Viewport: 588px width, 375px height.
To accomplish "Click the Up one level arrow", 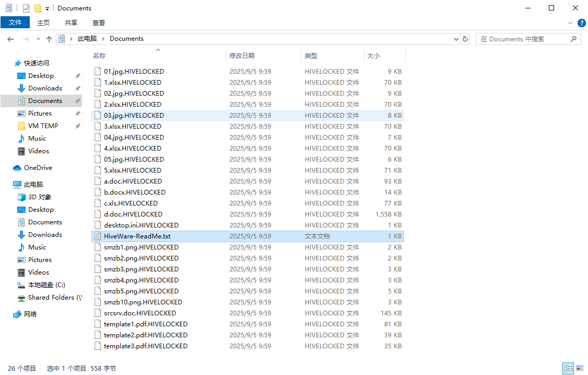I will click(49, 39).
